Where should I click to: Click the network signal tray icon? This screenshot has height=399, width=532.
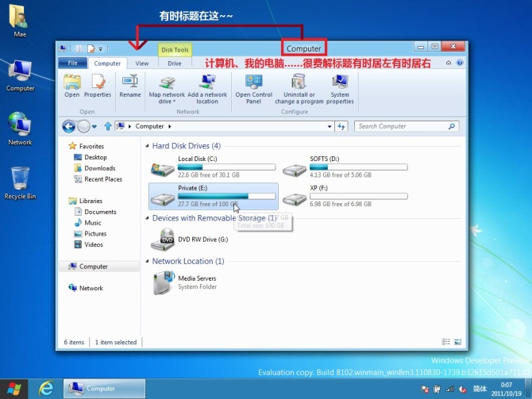tap(450, 389)
